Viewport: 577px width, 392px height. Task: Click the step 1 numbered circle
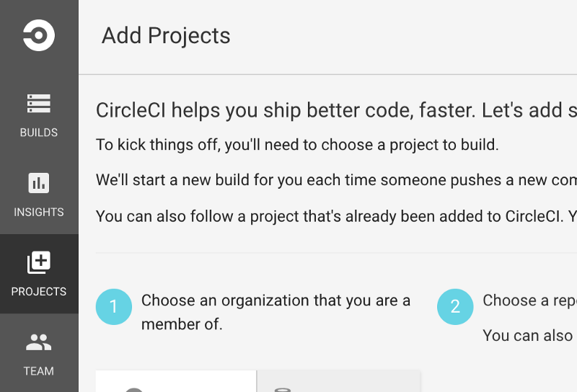pyautogui.click(x=114, y=307)
